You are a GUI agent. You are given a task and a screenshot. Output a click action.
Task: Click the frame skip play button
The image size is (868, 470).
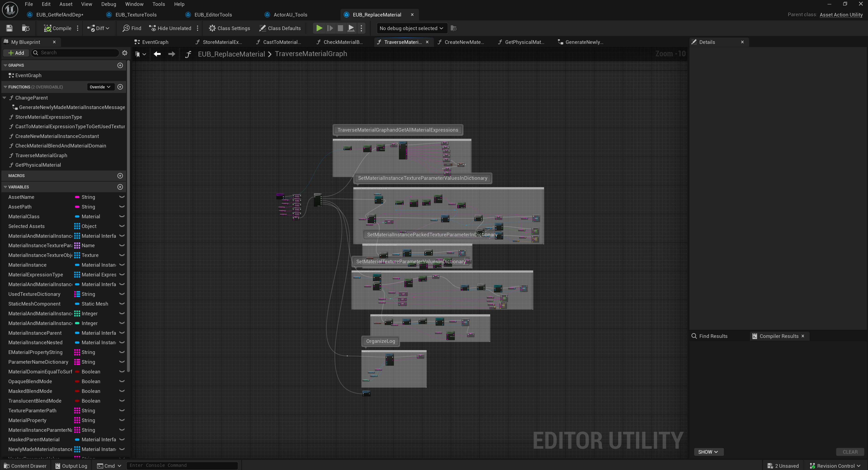[x=330, y=28]
